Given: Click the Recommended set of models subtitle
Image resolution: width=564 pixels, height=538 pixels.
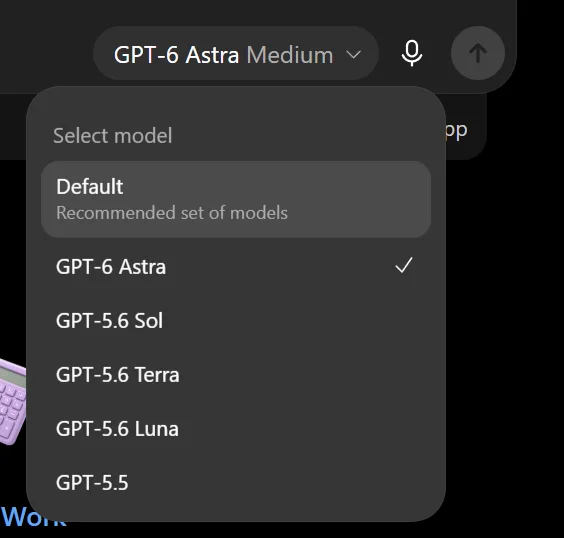Looking at the screenshot, I should (172, 213).
